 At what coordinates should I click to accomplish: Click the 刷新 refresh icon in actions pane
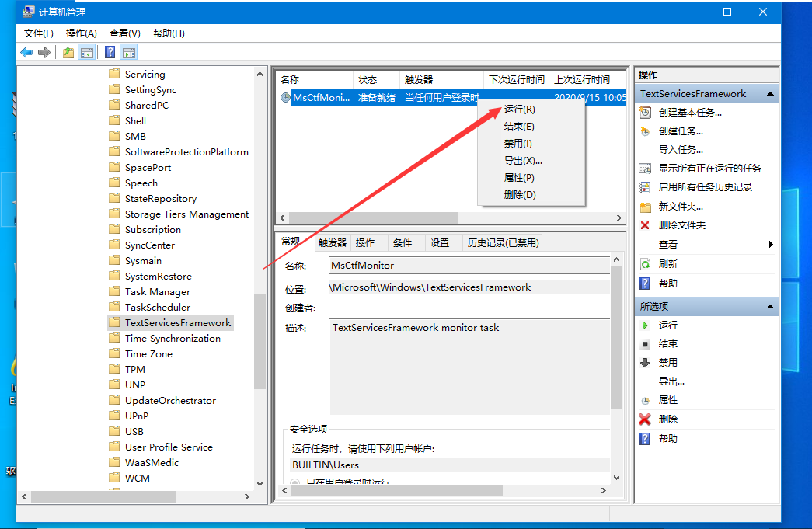click(x=645, y=264)
